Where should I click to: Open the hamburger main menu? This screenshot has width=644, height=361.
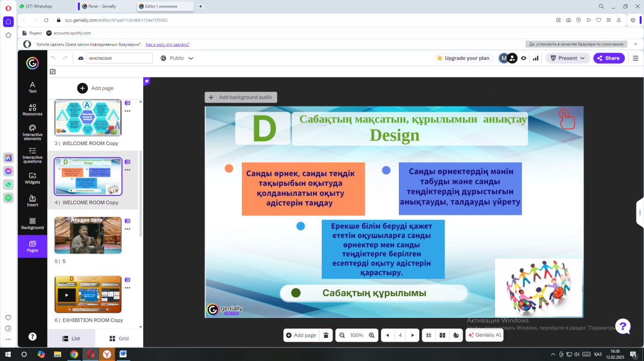(636, 58)
